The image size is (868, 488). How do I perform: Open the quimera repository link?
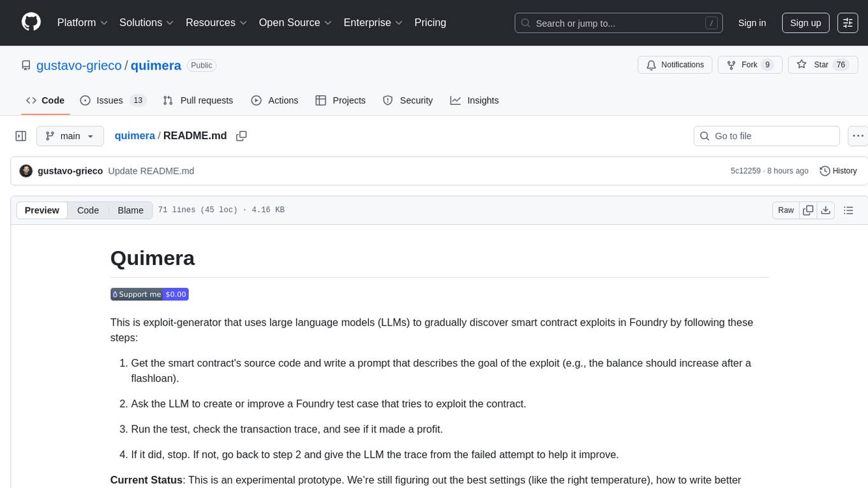pos(156,65)
